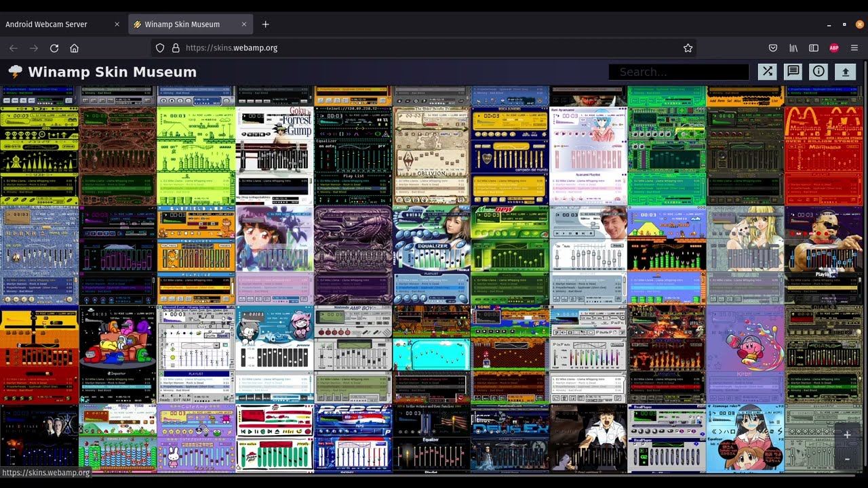Viewport: 868px width, 488px height.
Task: Click the skin Search field
Action: coord(678,72)
